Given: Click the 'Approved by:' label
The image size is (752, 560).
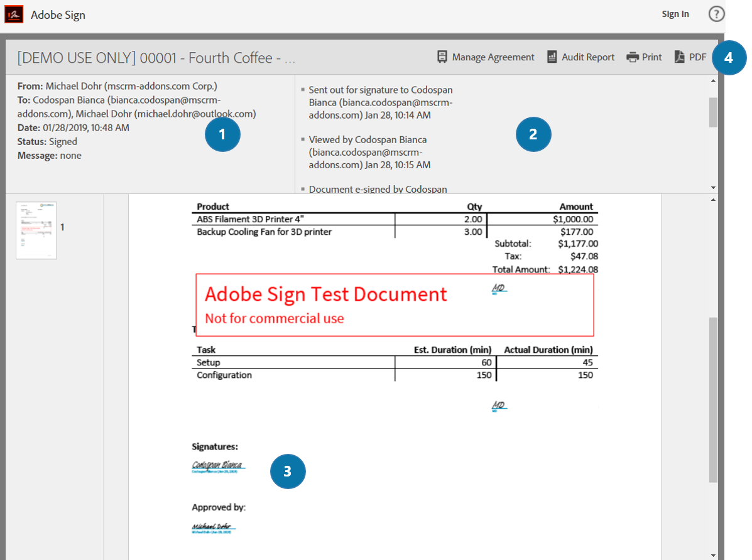Looking at the screenshot, I should [219, 507].
